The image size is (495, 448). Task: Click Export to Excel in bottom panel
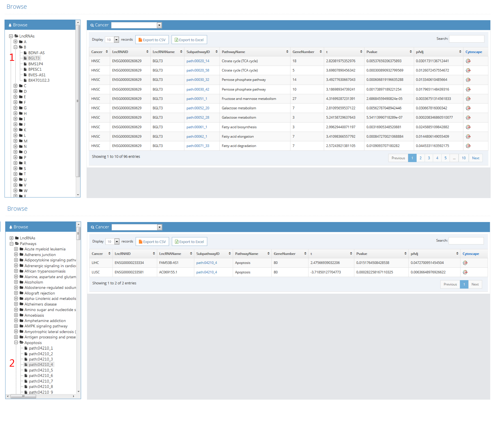[x=189, y=242]
